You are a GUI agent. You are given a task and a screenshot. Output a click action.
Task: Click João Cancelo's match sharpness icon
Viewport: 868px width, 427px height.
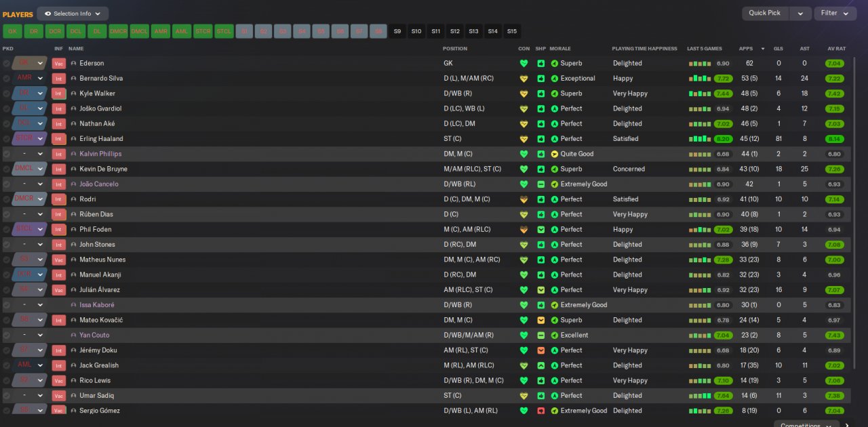pos(540,184)
